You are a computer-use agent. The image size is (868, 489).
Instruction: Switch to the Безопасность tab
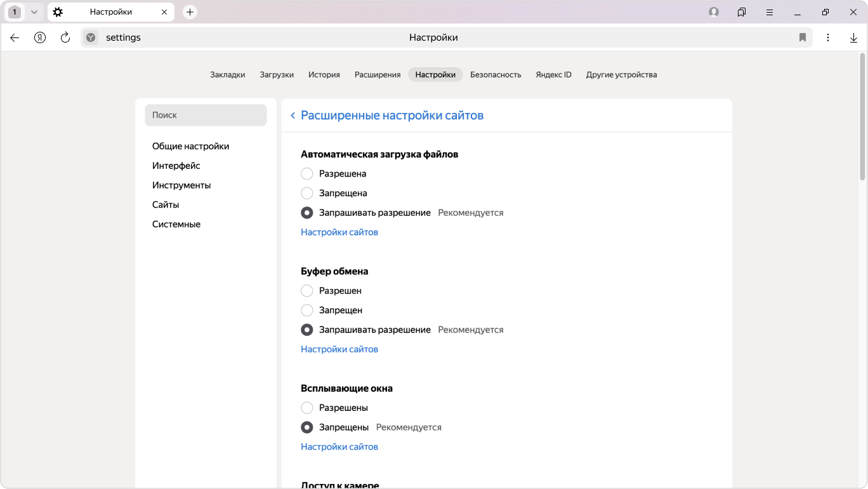496,75
